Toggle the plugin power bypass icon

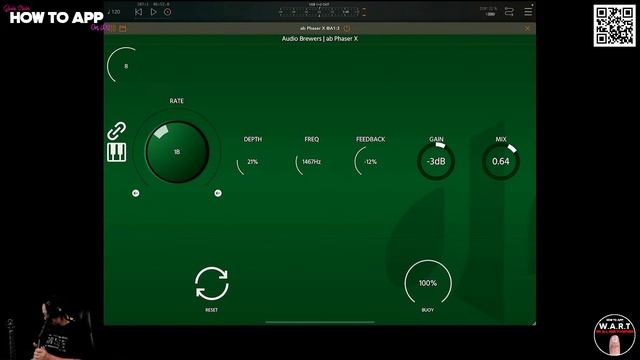click(347, 29)
